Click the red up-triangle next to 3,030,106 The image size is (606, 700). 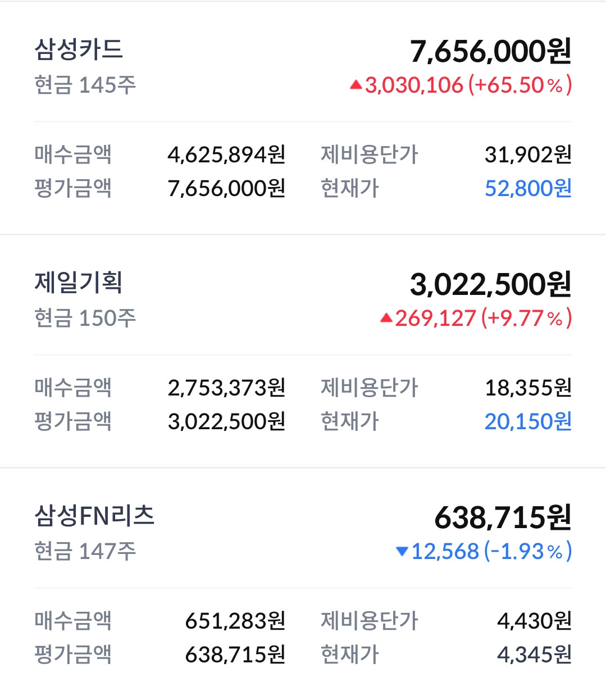click(x=356, y=85)
